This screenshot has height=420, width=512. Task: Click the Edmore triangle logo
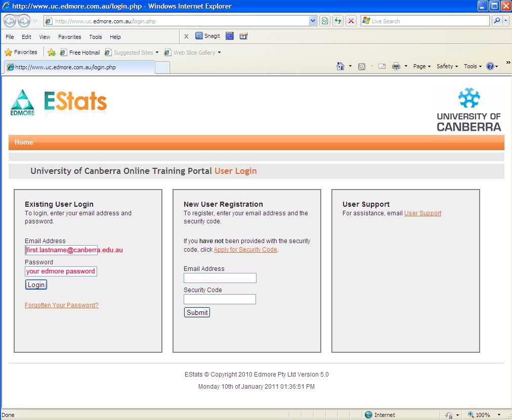pyautogui.click(x=22, y=103)
